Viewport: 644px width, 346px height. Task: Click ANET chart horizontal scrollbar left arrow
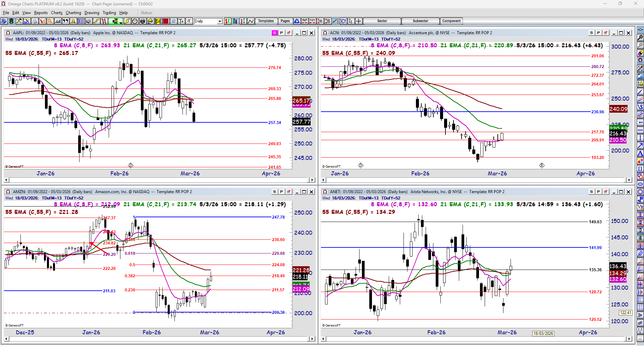click(x=324, y=339)
